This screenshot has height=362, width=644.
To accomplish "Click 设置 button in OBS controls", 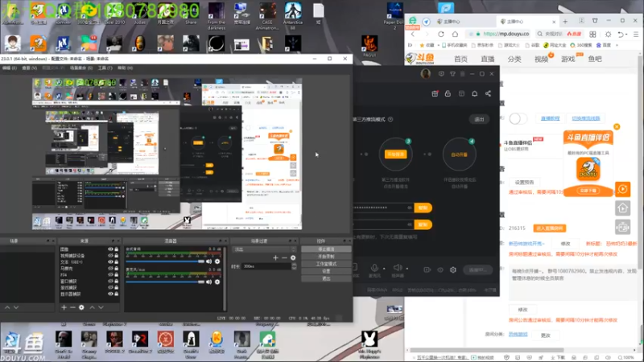I will pos(326,271).
